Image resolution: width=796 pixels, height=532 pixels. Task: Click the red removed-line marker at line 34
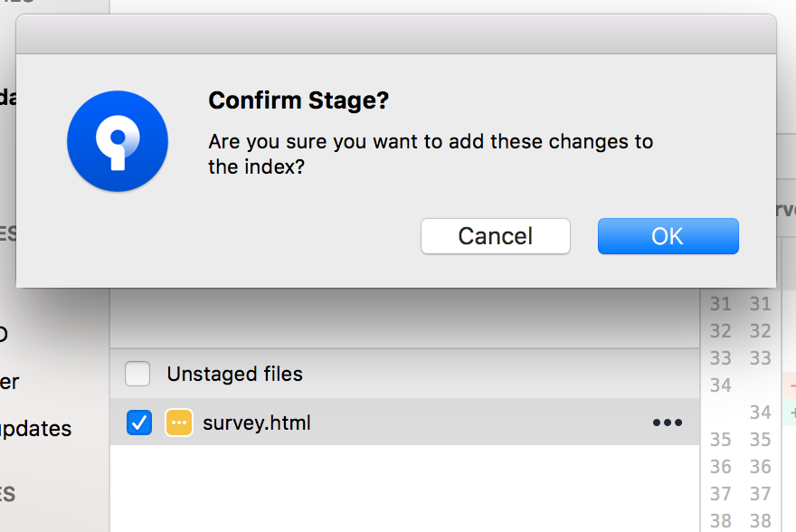(791, 386)
